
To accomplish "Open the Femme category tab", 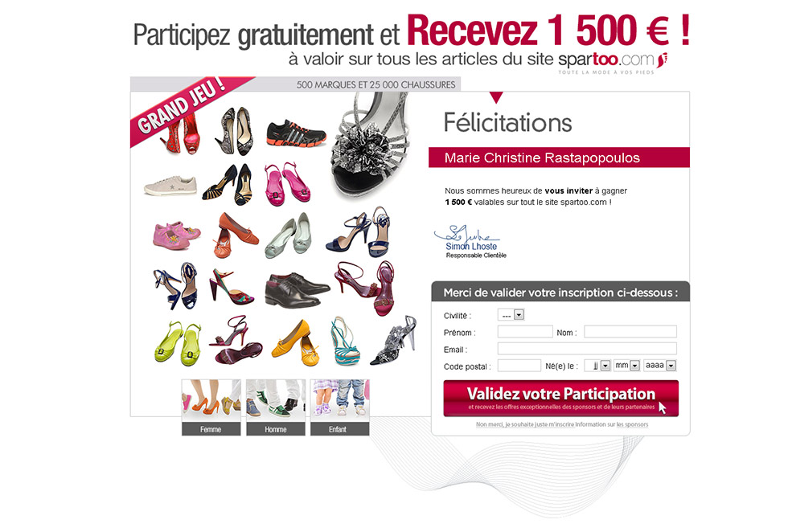I will coord(211,407).
